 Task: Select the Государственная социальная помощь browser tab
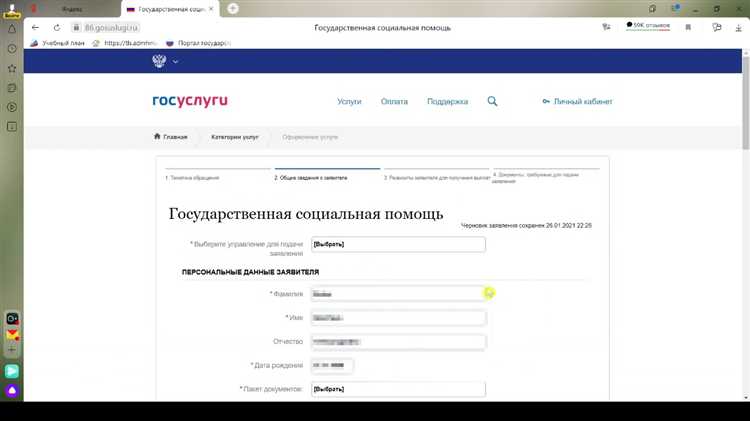pos(170,9)
